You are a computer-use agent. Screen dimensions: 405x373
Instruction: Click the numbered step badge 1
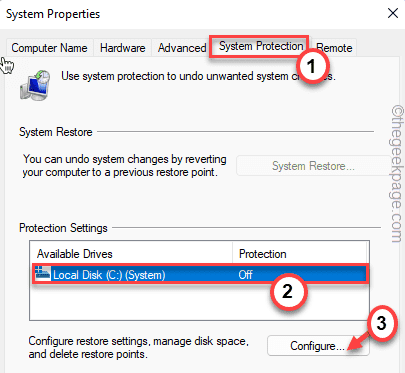tap(311, 66)
